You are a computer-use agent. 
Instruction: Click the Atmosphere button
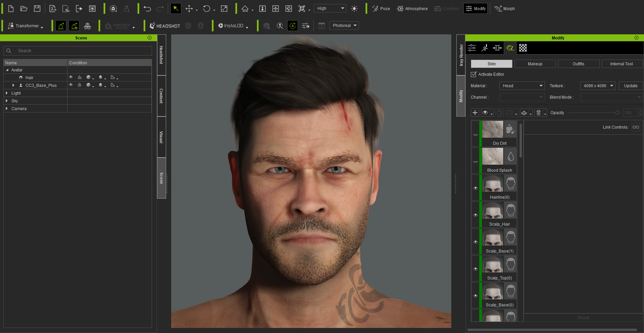pyautogui.click(x=412, y=9)
